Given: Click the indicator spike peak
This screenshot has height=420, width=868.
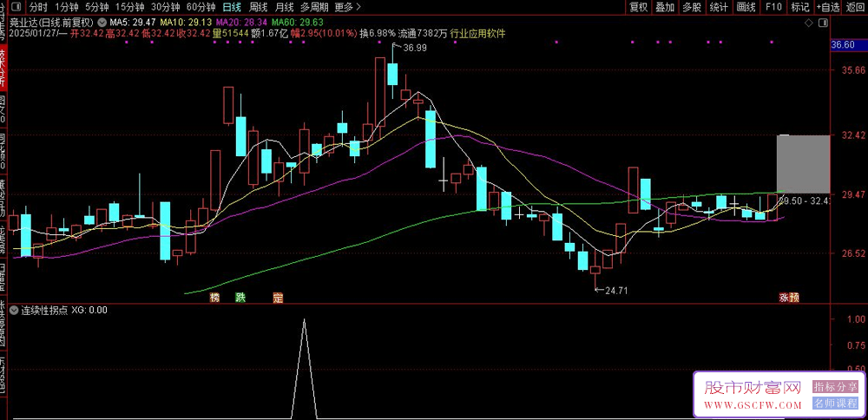Looking at the screenshot, I should 304,319.
